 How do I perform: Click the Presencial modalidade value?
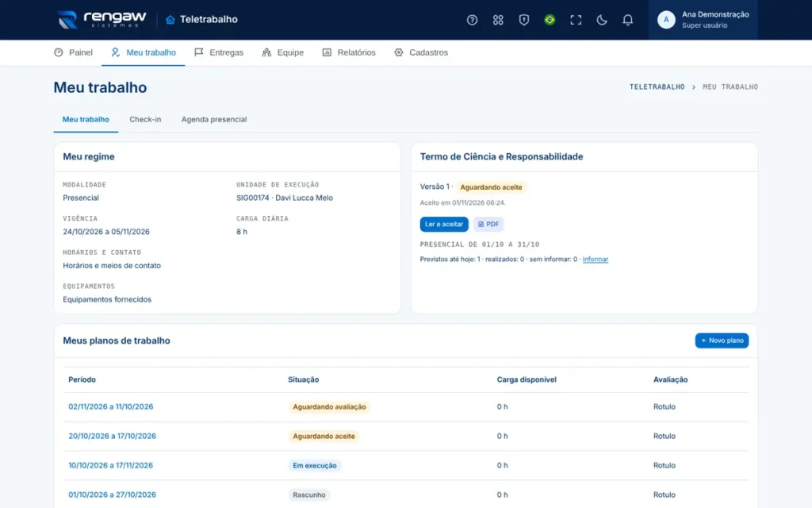(81, 198)
